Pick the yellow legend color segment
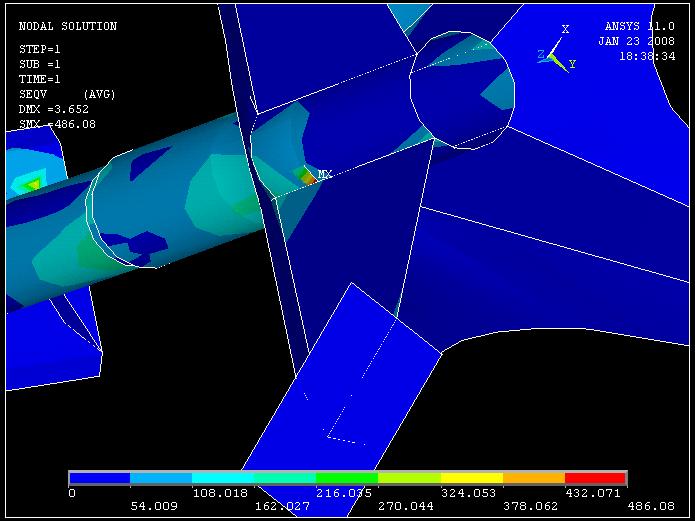This screenshot has width=695, height=521. (x=471, y=478)
